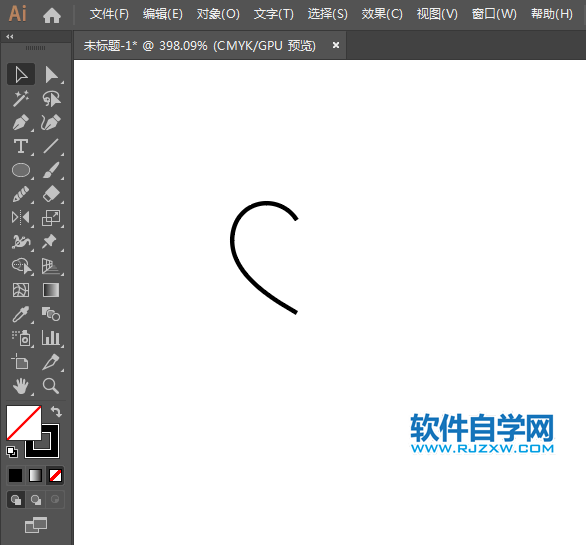Select the Ellipse tool
This screenshot has width=586, height=545.
(21, 170)
